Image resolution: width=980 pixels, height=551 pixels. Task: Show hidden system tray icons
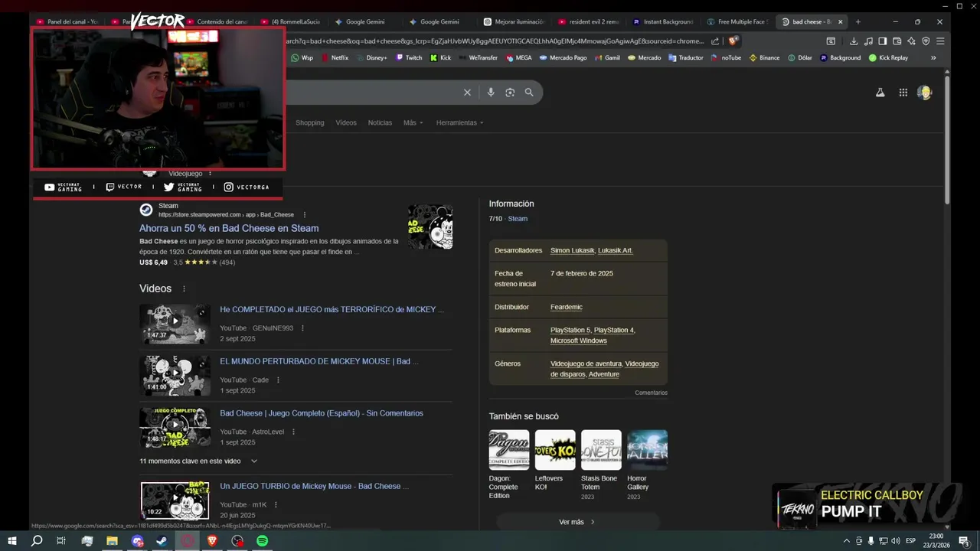[x=847, y=541]
